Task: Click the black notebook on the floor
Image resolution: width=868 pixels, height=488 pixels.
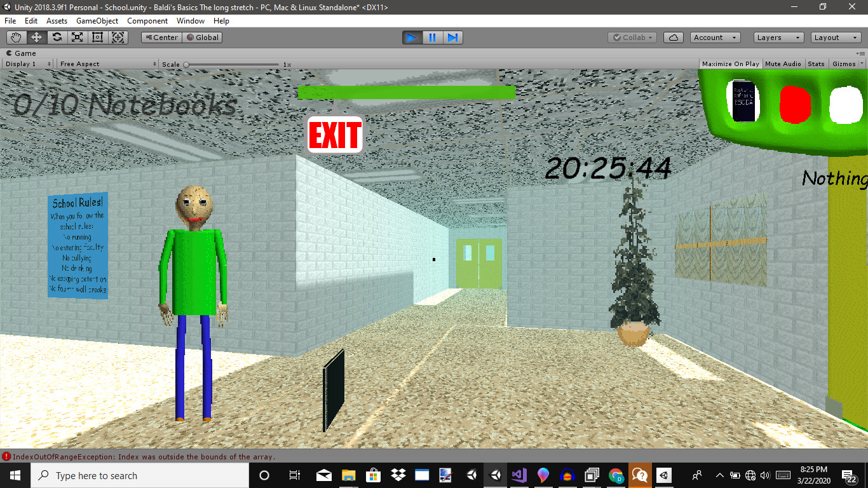Action: click(x=334, y=390)
